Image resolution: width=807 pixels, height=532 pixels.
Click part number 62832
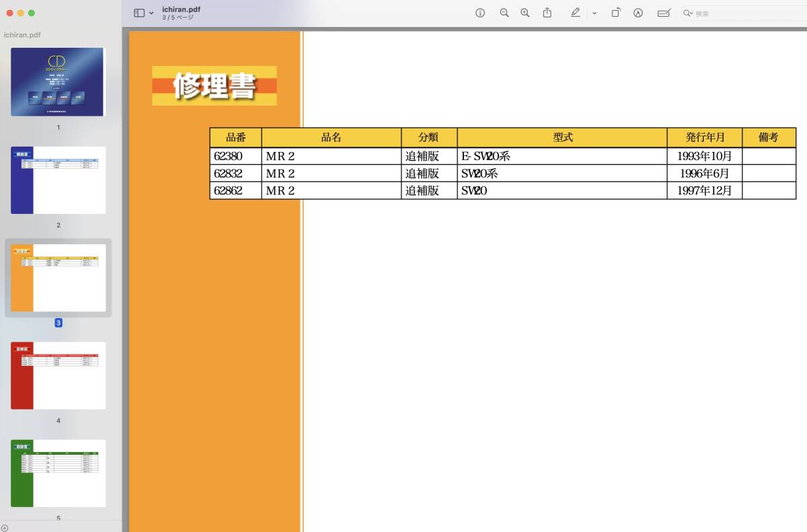tap(228, 174)
